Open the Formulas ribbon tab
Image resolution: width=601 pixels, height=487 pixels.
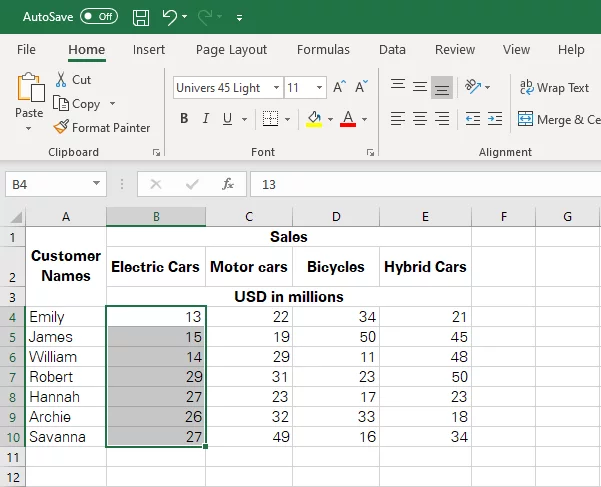pos(323,49)
